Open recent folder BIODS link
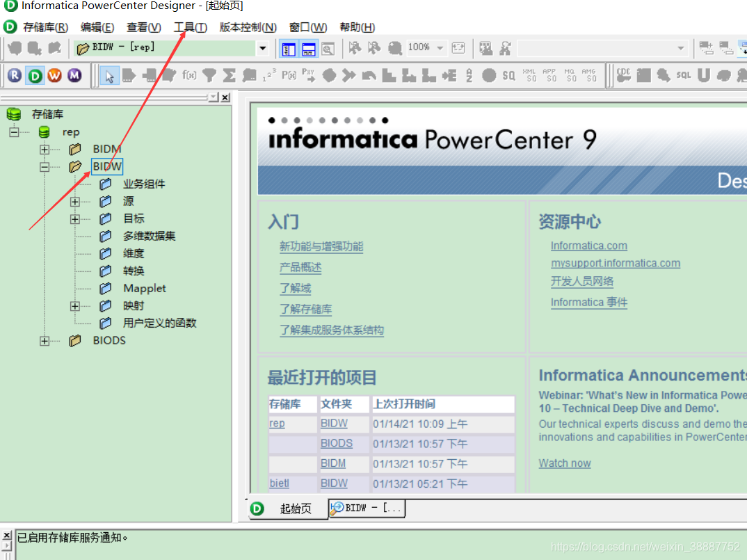747x560 pixels. [337, 443]
